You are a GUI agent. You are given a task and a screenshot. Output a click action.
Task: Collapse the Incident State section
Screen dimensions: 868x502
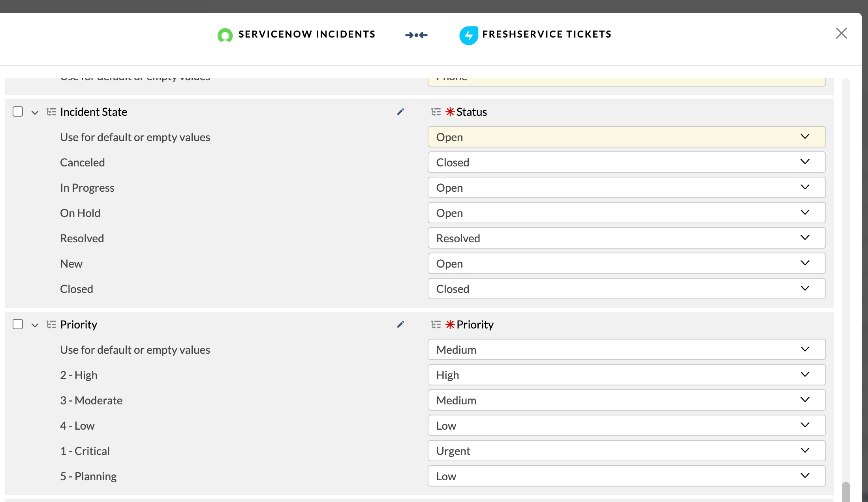pos(35,112)
